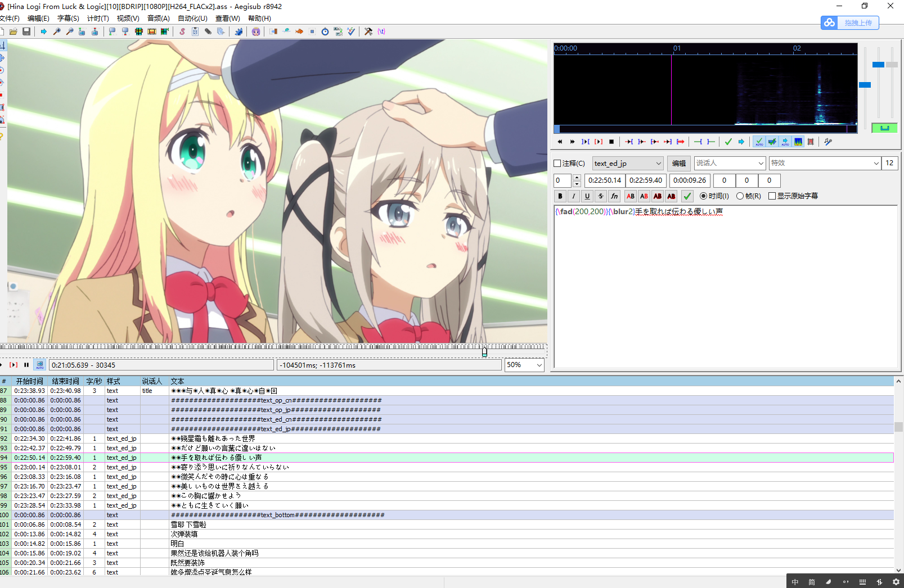The image size is (904, 588).
Task: Open the 特效 effect dropdown
Action: 825,163
